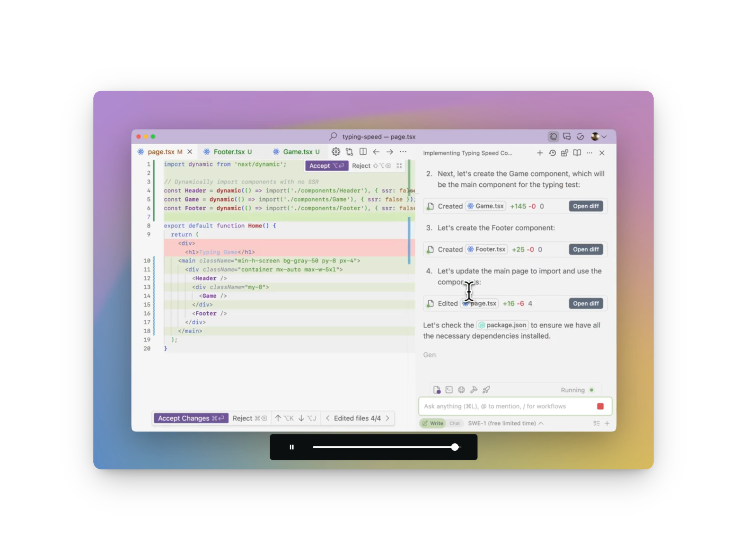747x560 pixels.
Task: Click Accept Changes button
Action: click(191, 418)
